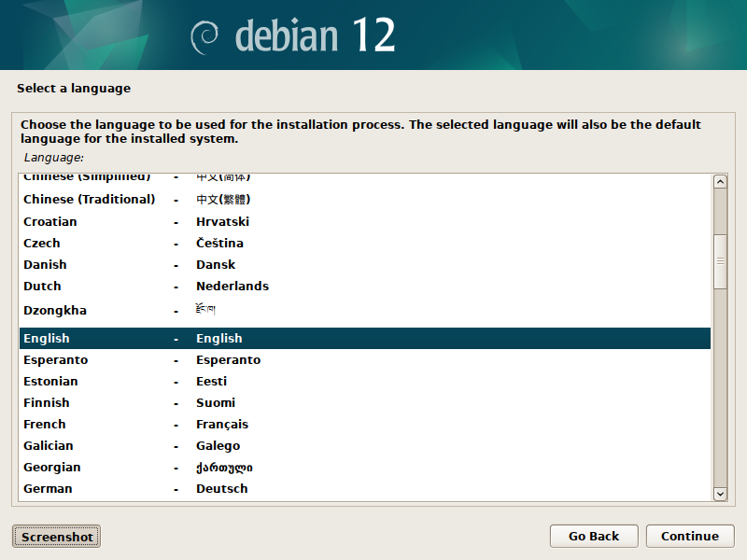Click the scrollbar up arrow

pos(720,181)
